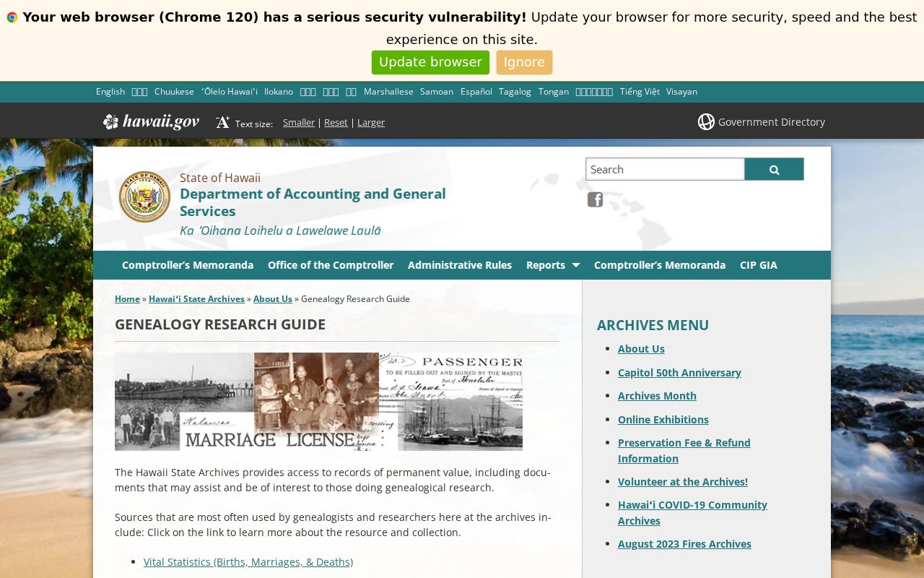
Task: Switch language to Marshallese
Action: 388,92
